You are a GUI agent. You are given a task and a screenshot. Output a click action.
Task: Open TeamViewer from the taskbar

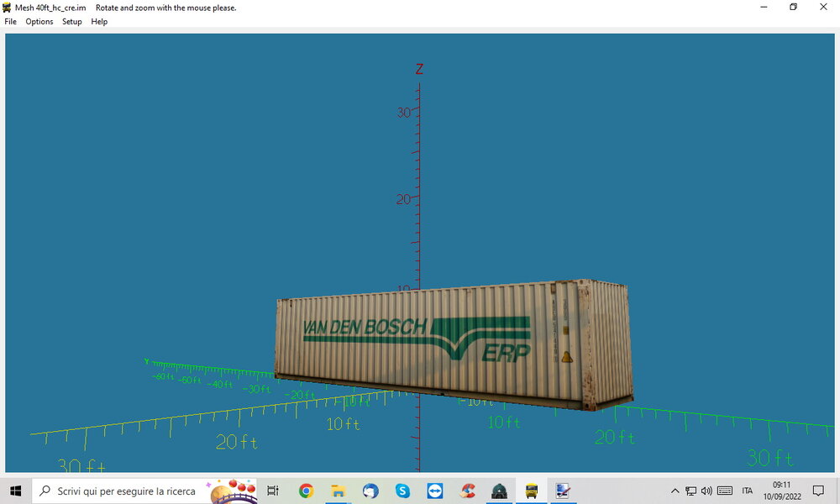pos(434,491)
